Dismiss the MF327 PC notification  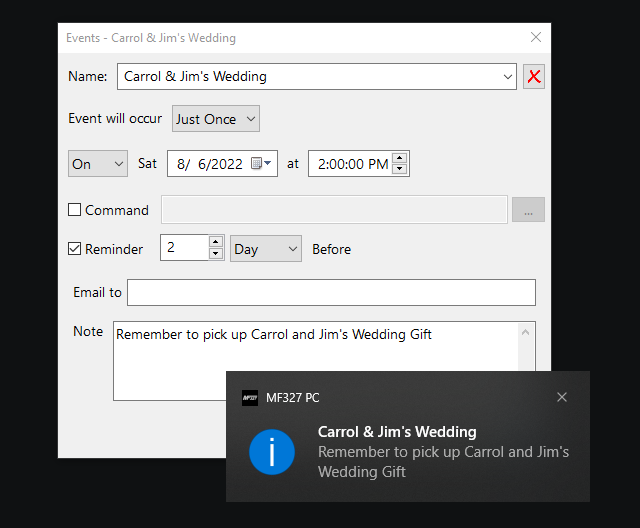pos(562,397)
